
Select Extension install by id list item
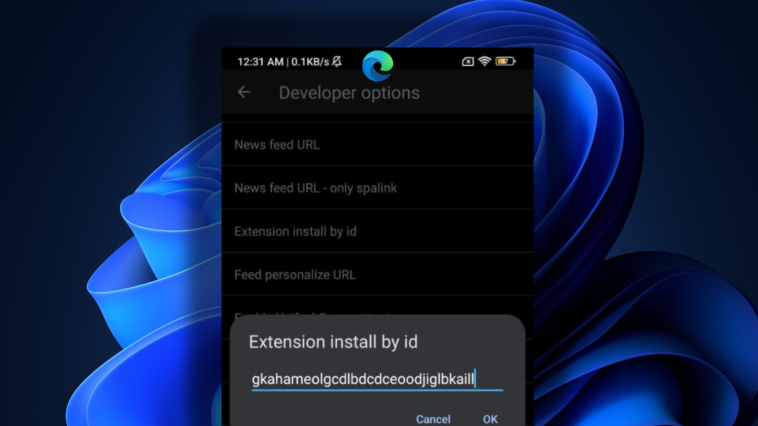click(x=378, y=231)
